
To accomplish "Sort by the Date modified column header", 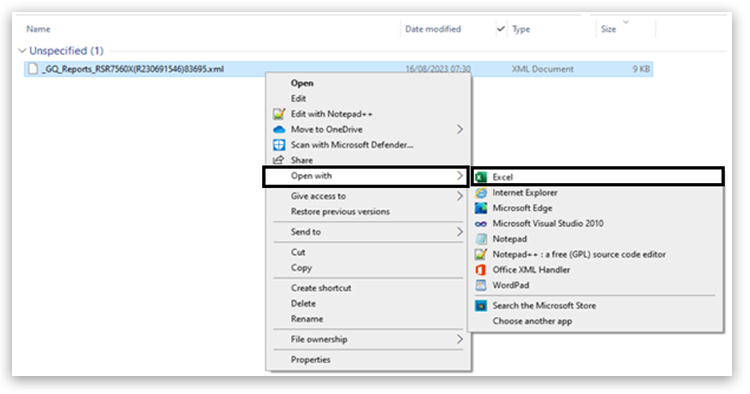I will point(433,29).
